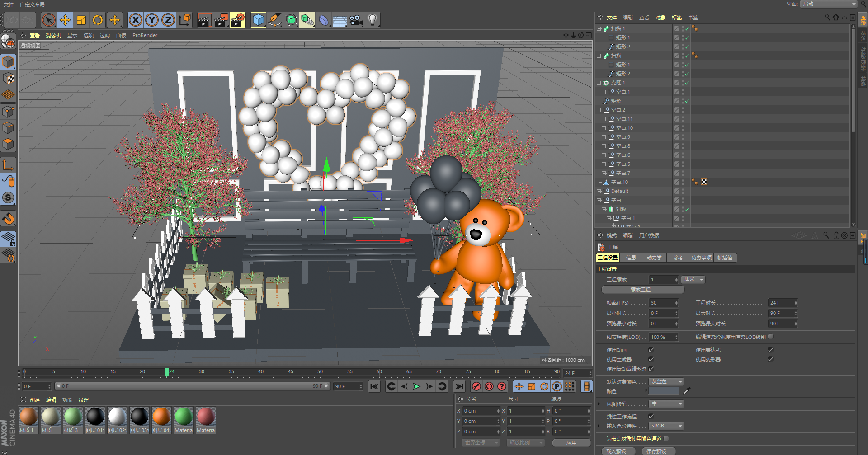This screenshot has width=868, height=455.
Task: Open ProRender viewport menu
Action: pyautogui.click(x=145, y=35)
